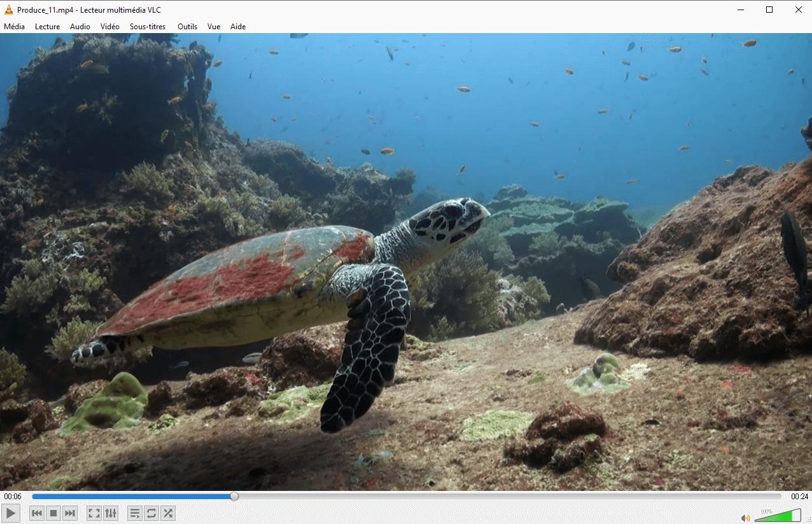The image size is (812, 524).
Task: Click the Play button
Action: click(x=10, y=513)
